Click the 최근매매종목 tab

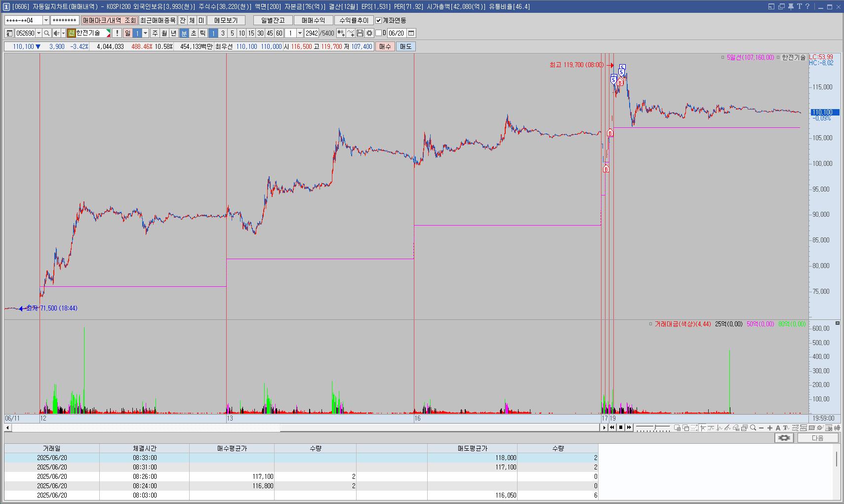[x=158, y=20]
